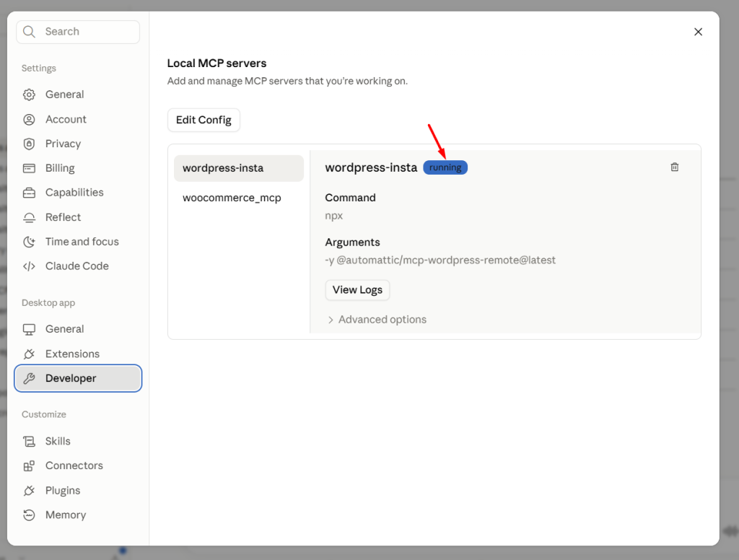Open Desktop app General section
The width and height of the screenshot is (739, 560).
(78, 330)
